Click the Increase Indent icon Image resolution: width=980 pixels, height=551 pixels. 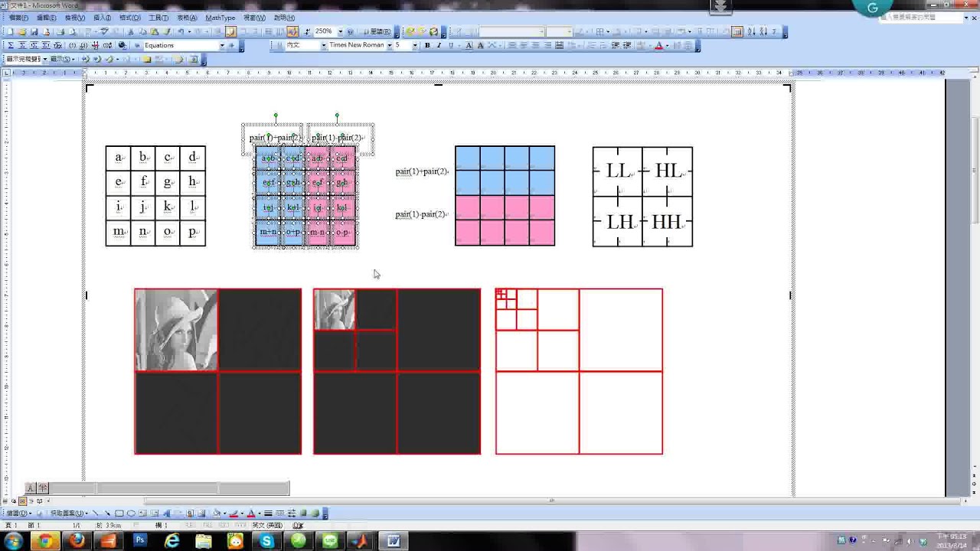[628, 45]
